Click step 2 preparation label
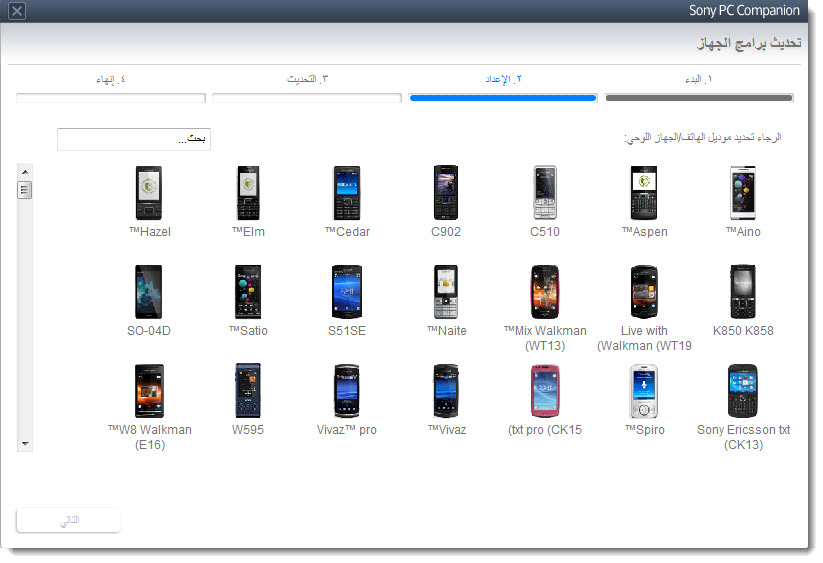Screen dimensions: 823x563 (x=503, y=79)
